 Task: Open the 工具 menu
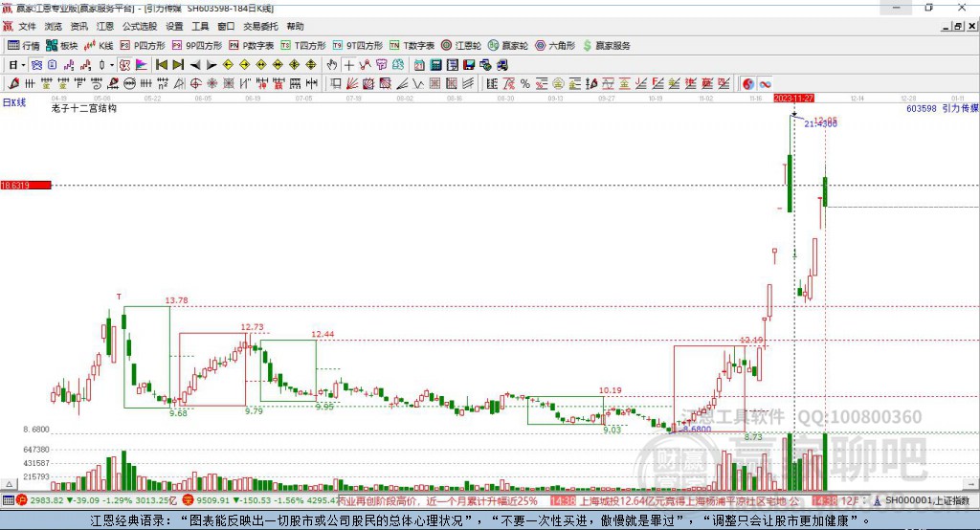coord(200,26)
